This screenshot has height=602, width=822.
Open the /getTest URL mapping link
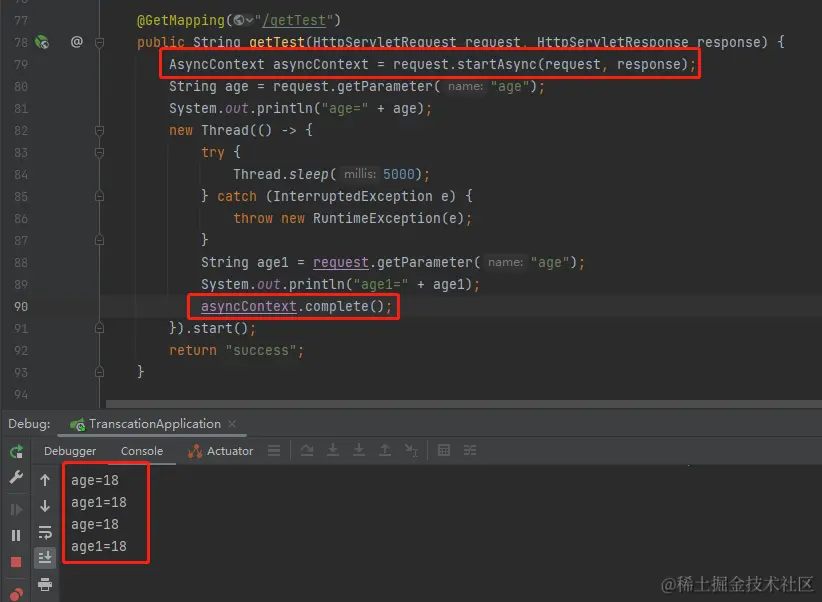(294, 20)
